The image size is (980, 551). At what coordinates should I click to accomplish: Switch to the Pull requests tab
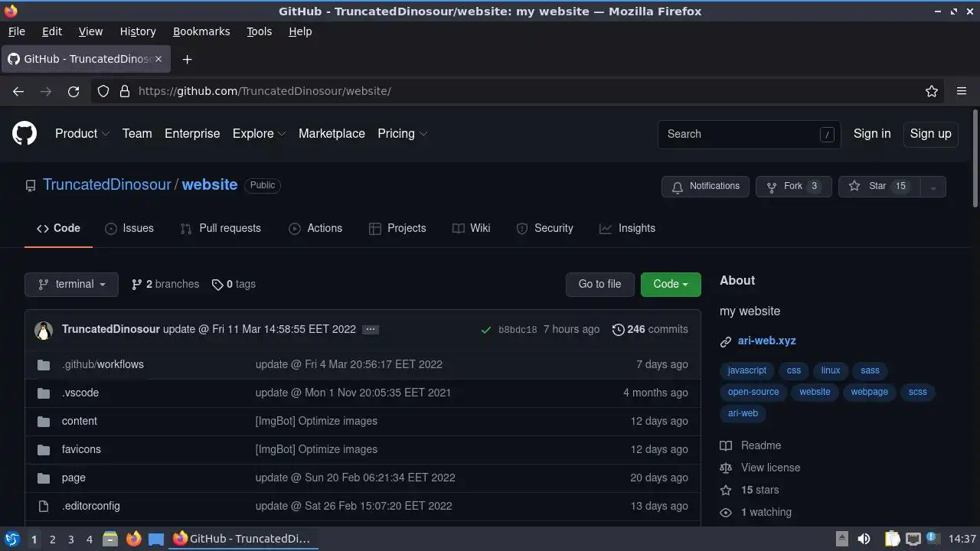220,228
